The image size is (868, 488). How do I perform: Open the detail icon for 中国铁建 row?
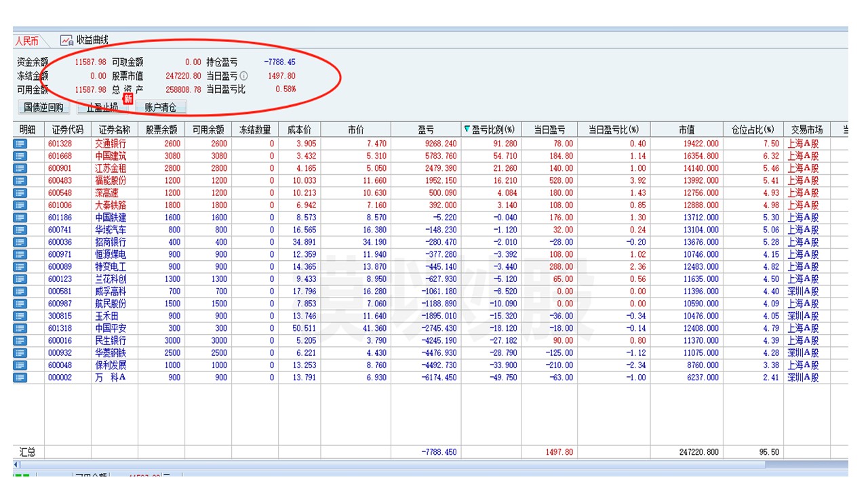point(20,218)
